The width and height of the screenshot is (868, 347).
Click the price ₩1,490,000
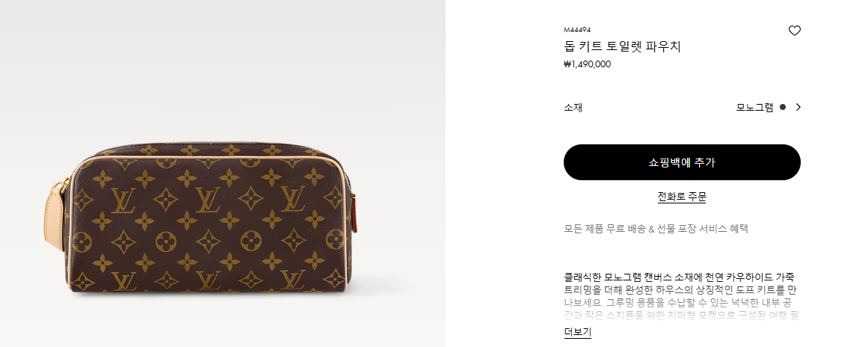point(588,64)
